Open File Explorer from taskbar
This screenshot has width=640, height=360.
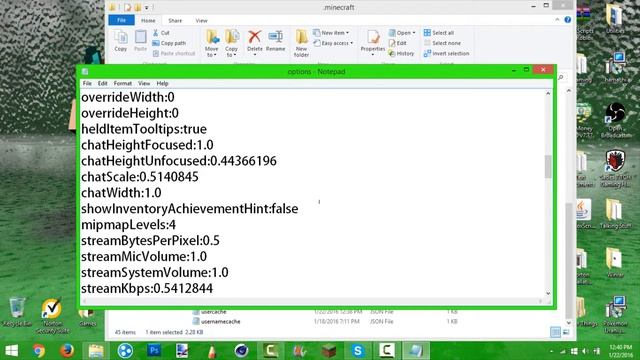click(96, 351)
